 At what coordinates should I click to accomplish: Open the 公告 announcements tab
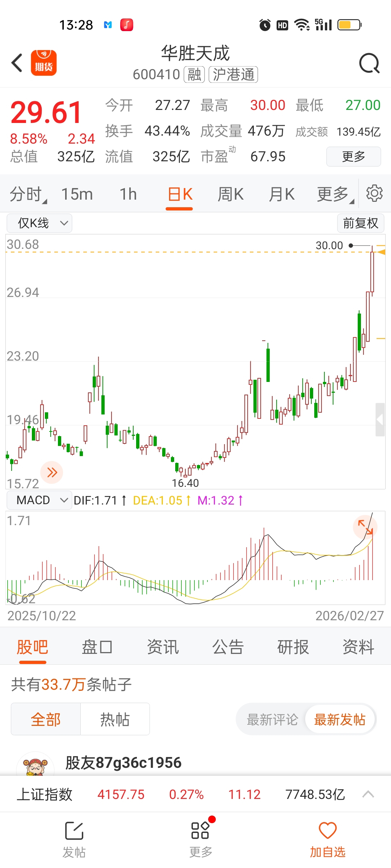click(228, 647)
